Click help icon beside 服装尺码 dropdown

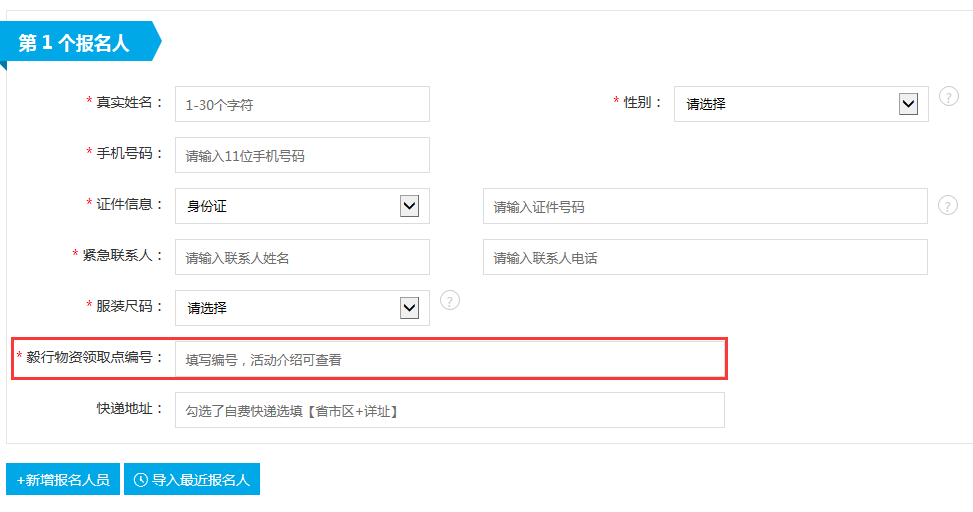(449, 301)
